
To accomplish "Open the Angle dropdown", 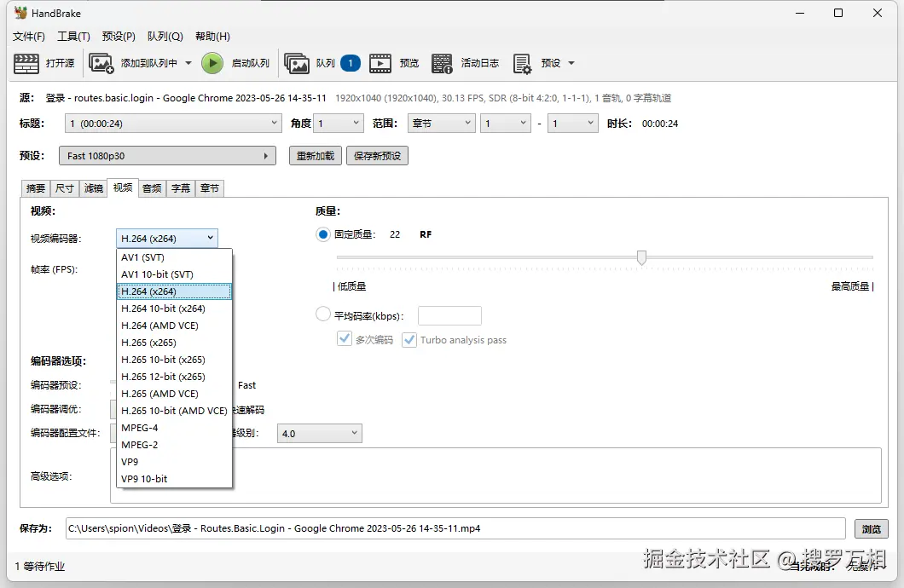I will (x=339, y=124).
